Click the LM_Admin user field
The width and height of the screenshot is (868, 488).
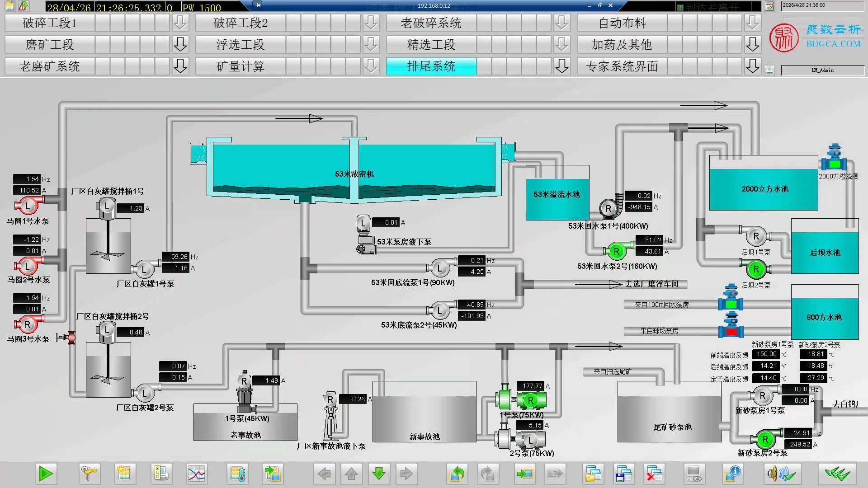(x=822, y=70)
